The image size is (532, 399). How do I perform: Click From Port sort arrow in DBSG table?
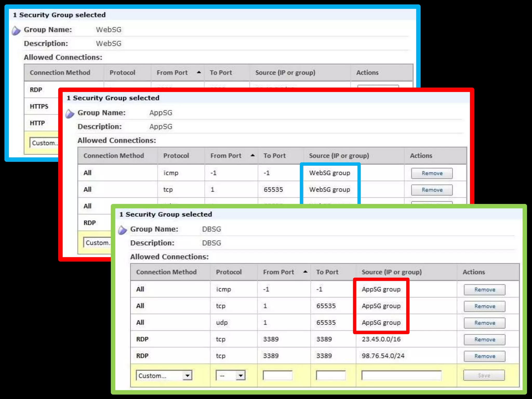(x=305, y=272)
